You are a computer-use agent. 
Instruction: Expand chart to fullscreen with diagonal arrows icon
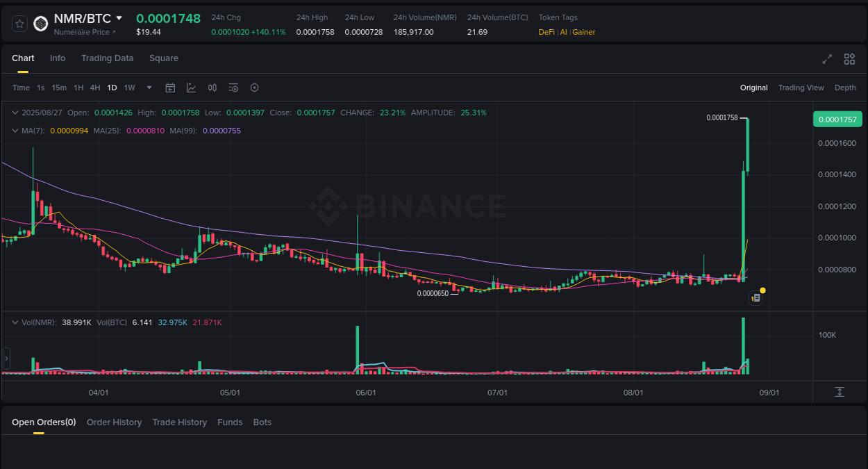click(826, 59)
